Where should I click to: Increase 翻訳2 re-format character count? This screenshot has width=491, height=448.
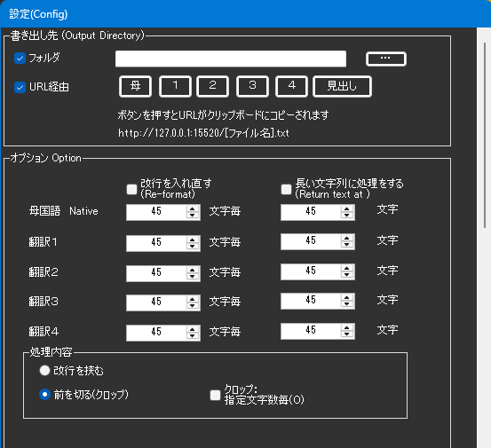click(x=193, y=270)
